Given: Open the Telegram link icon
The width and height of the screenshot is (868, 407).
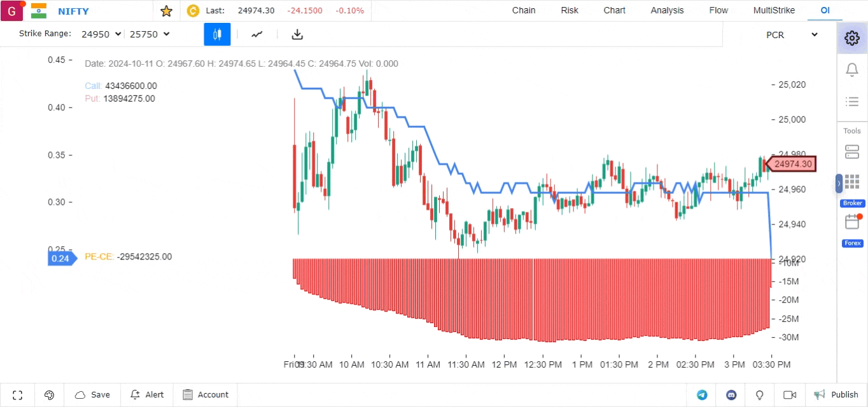Looking at the screenshot, I should tap(702, 395).
